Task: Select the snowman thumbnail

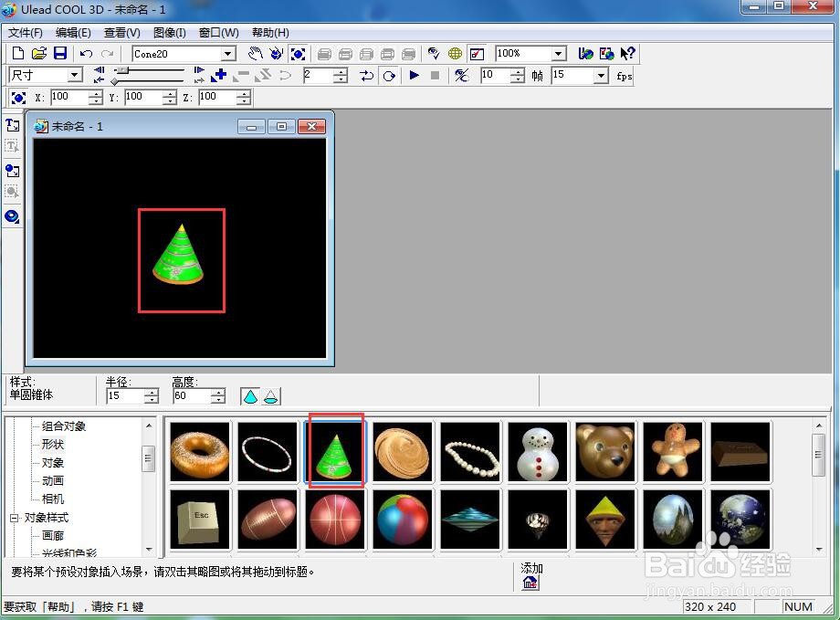Action: tap(538, 452)
